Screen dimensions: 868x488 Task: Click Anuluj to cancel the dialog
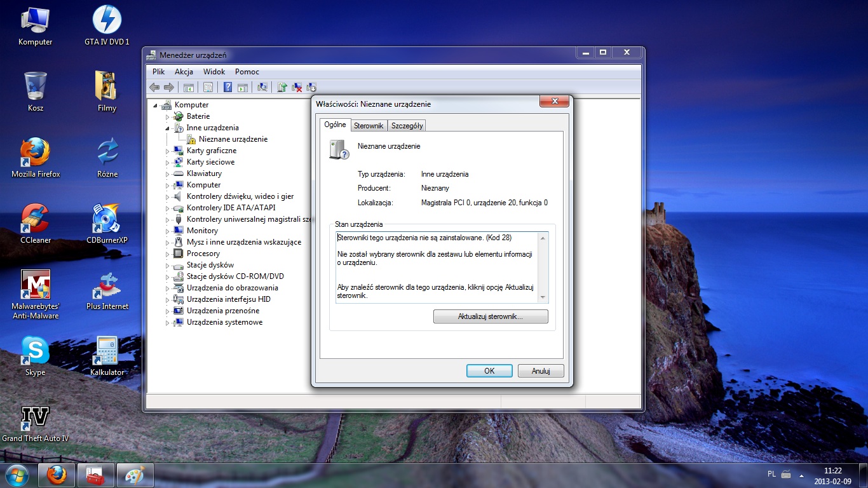click(x=540, y=371)
